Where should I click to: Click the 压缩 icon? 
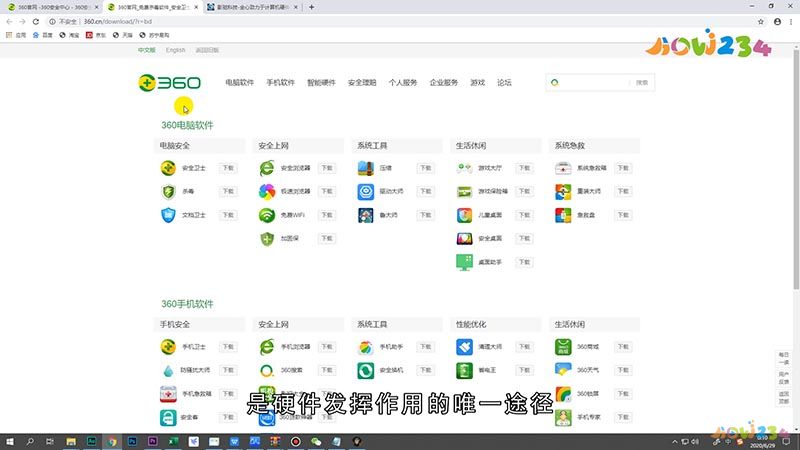(x=366, y=168)
